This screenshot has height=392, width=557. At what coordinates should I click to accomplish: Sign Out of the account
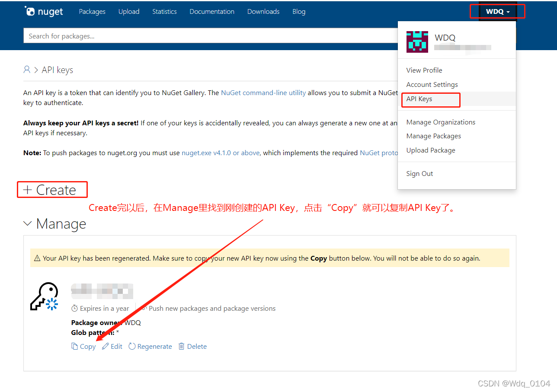419,173
